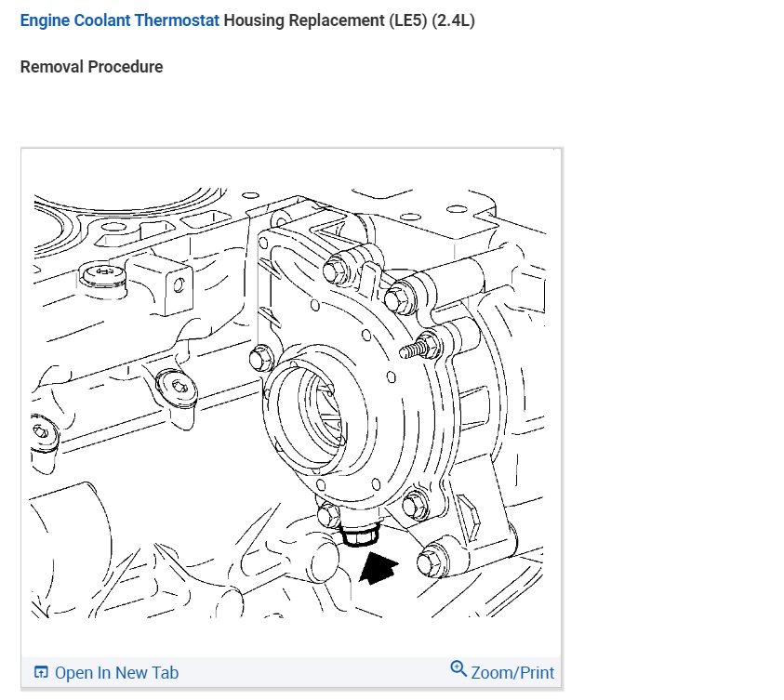Click the Open In New Tab link
784x700 pixels.
point(116,672)
